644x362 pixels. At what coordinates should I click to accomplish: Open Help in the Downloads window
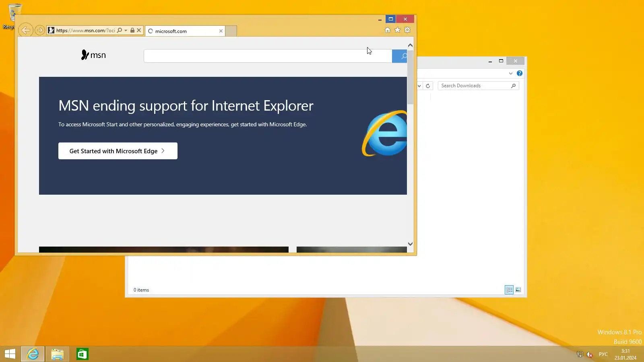coord(520,73)
